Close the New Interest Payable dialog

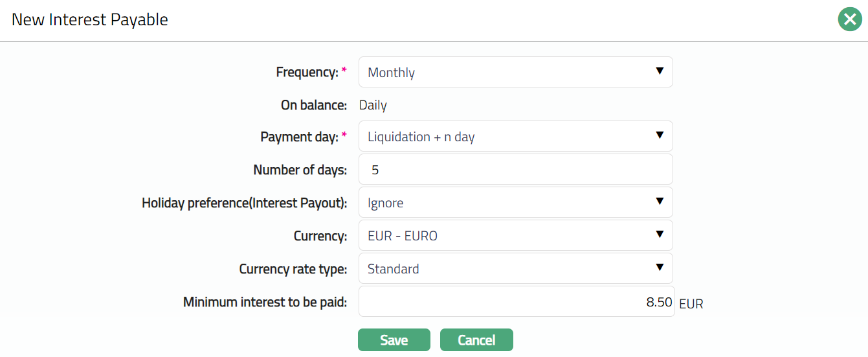pos(849,20)
